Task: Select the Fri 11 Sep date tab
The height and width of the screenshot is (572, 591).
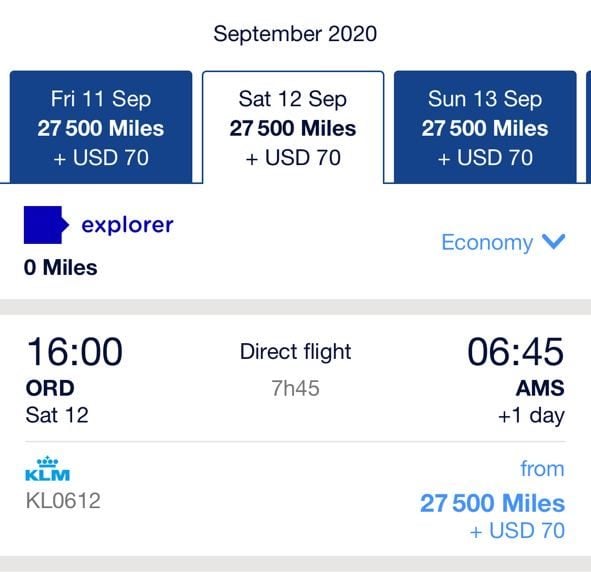Action: [101, 127]
